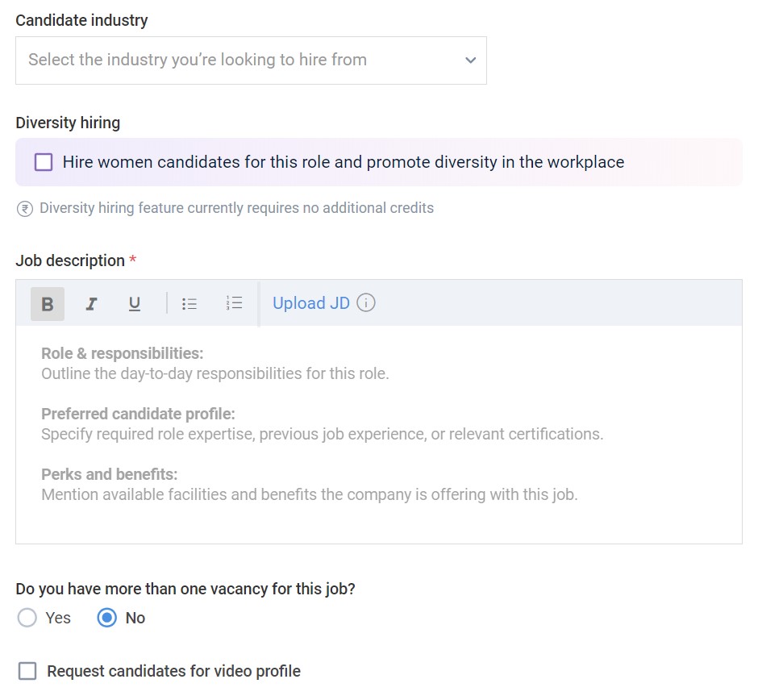Click the Upload JD link
This screenshot has width=758, height=700.
pos(310,303)
